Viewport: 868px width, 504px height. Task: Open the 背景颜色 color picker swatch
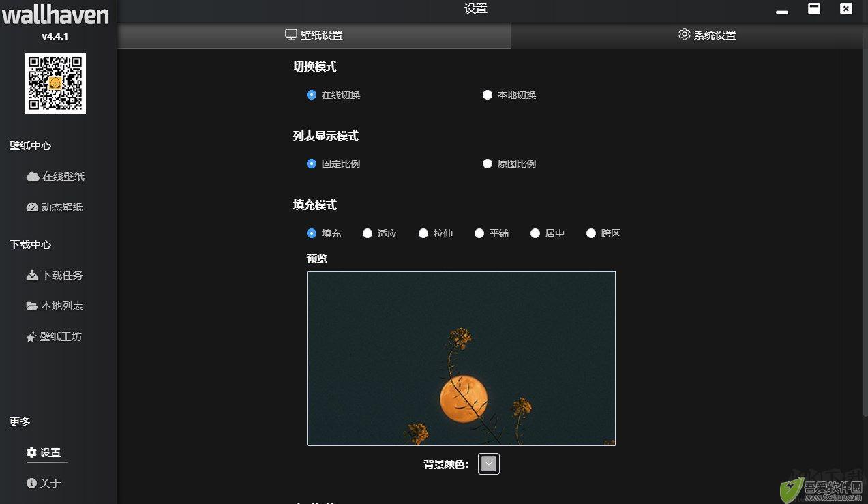[489, 464]
